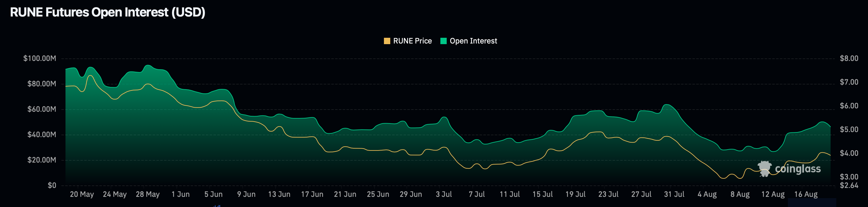Click the $5.00 right axis label
The height and width of the screenshot is (207, 868).
point(849,129)
